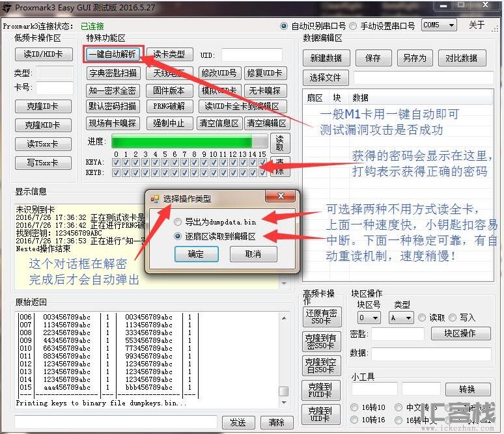504x434 pixels.
Task: Click the 现场有卡嗅探 button
Action: (x=113, y=124)
